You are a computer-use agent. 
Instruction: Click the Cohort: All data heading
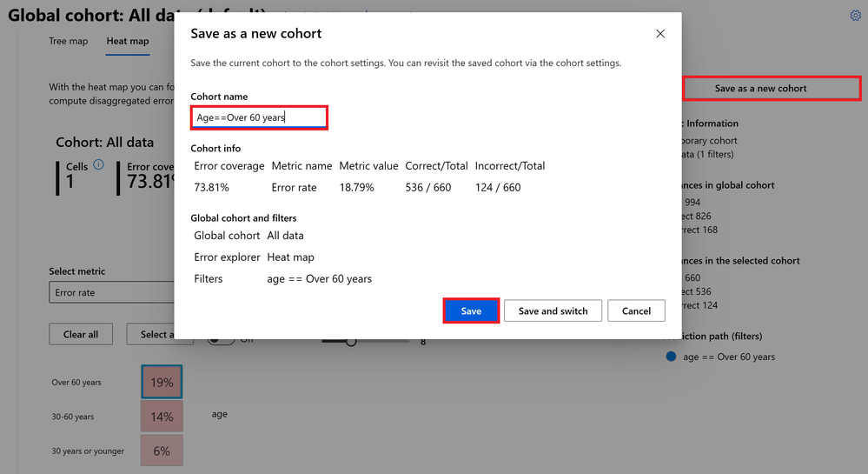pyautogui.click(x=104, y=143)
